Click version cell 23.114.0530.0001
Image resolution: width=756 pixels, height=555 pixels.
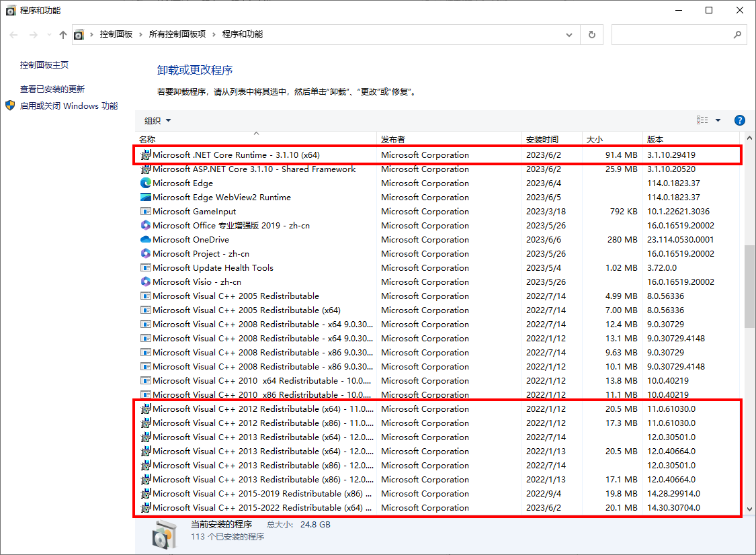680,240
